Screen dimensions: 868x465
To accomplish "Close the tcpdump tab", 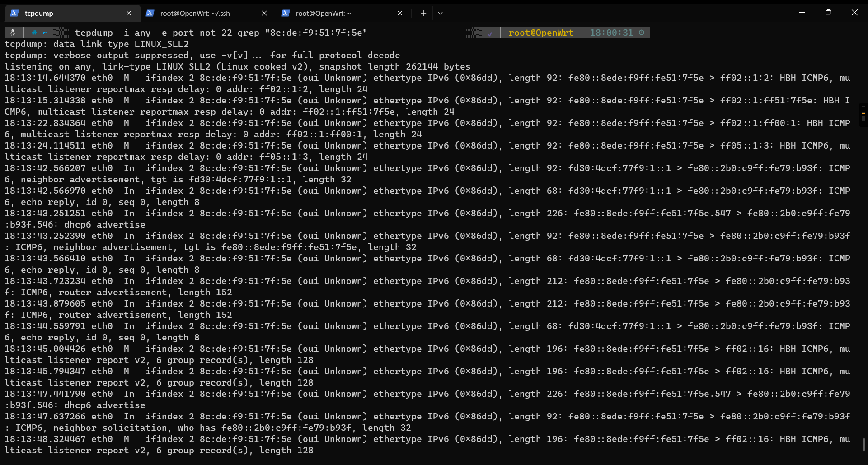I will pyautogui.click(x=129, y=14).
